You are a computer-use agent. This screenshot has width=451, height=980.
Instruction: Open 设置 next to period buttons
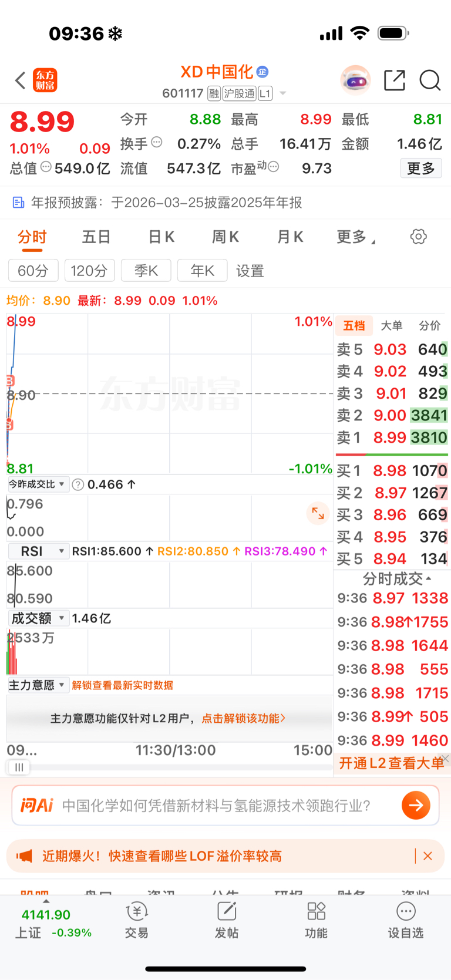click(x=250, y=271)
